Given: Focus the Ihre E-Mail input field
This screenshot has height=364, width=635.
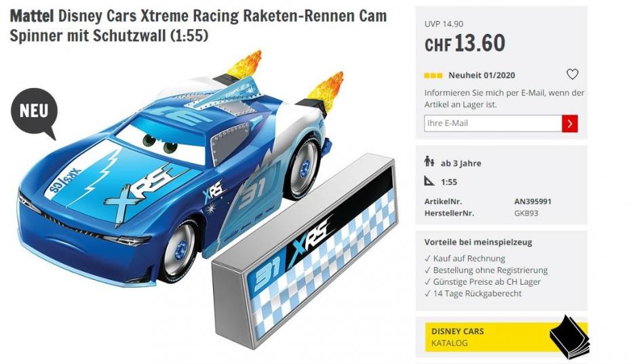Looking at the screenshot, I should tap(493, 123).
